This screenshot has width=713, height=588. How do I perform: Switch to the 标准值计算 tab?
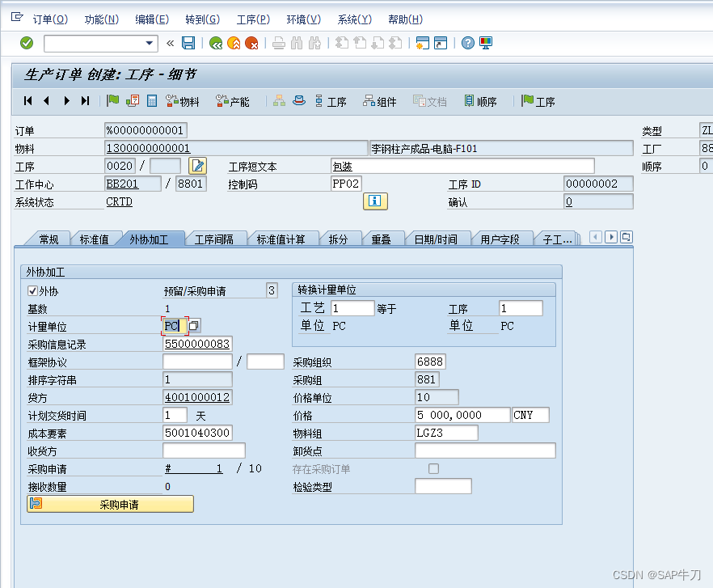tap(281, 239)
